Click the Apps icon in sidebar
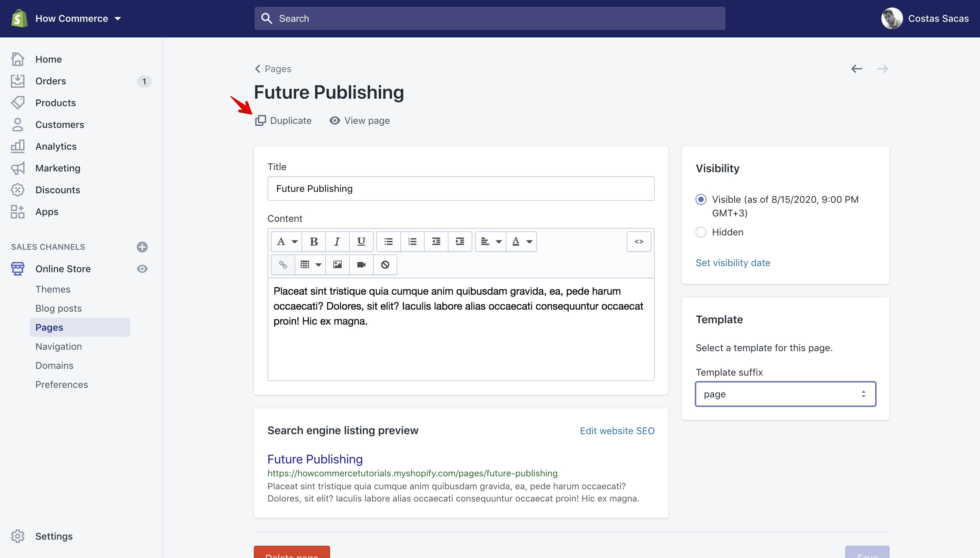This screenshot has width=980, height=558. [18, 212]
